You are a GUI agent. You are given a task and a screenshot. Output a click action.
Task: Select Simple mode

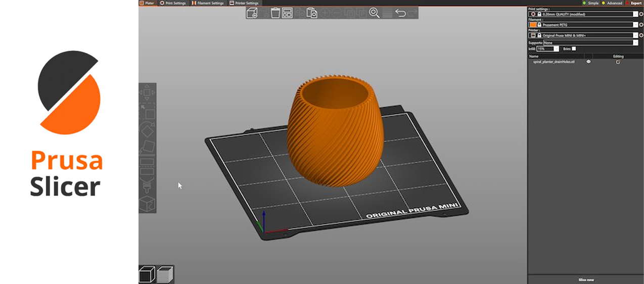click(x=590, y=3)
